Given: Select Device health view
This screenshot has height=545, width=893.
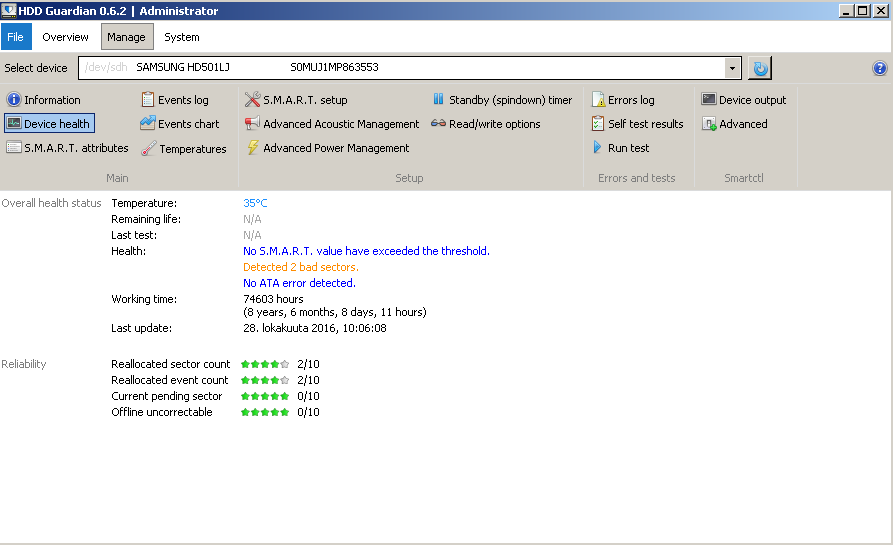Looking at the screenshot, I should click(x=49, y=124).
